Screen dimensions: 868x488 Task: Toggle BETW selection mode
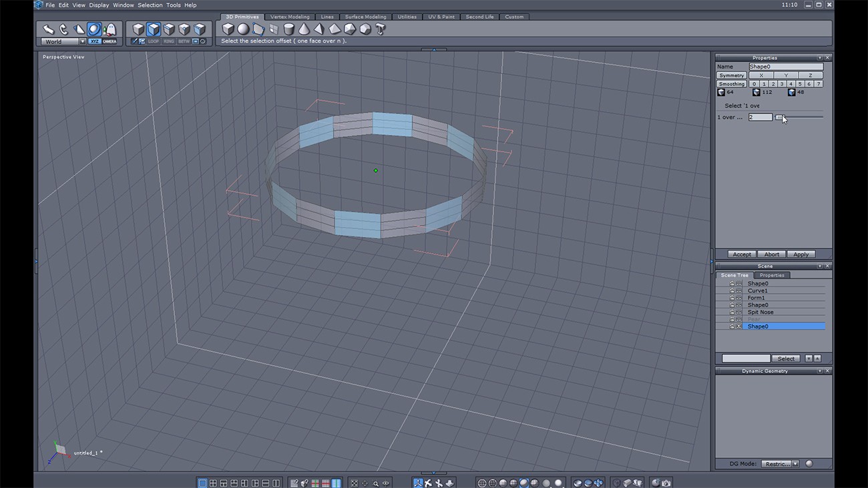(184, 41)
